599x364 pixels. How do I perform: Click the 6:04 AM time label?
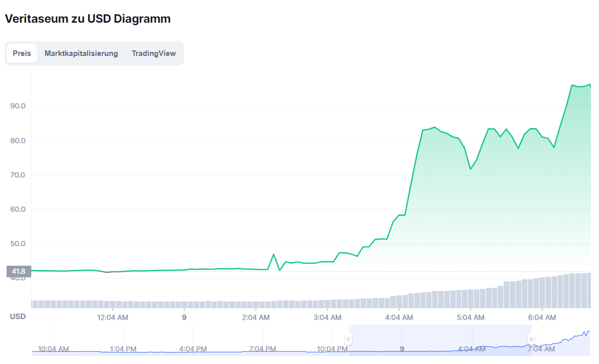click(x=542, y=318)
